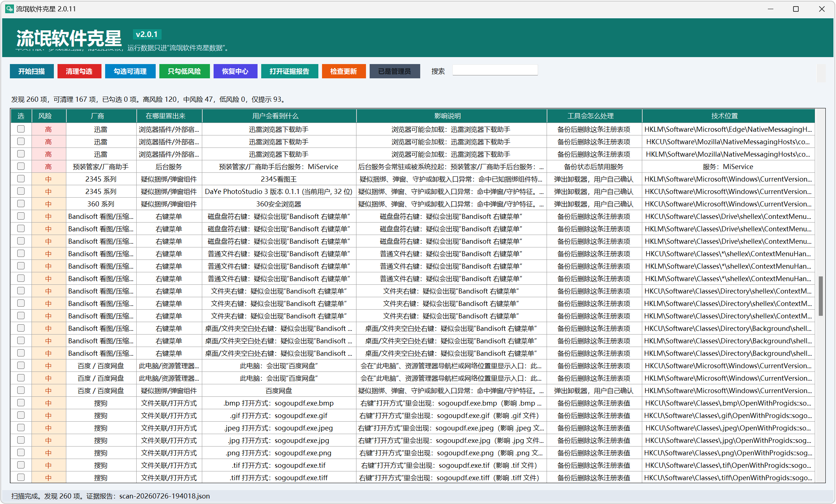Sort by the 风险 column header

click(49, 116)
